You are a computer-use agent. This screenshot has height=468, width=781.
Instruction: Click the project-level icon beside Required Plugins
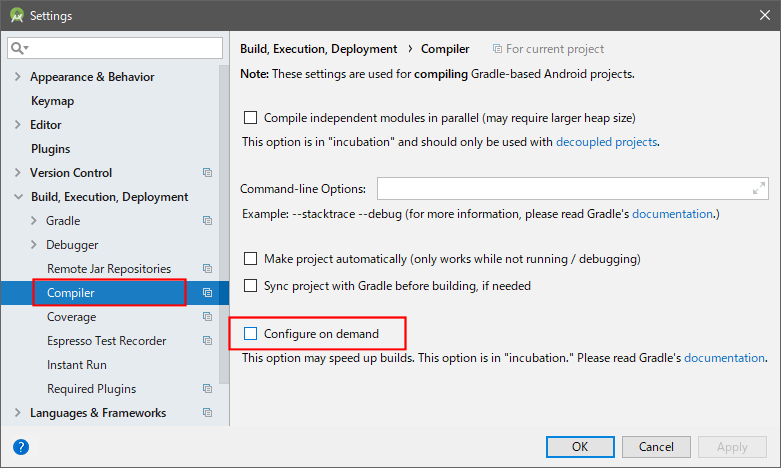tap(207, 389)
